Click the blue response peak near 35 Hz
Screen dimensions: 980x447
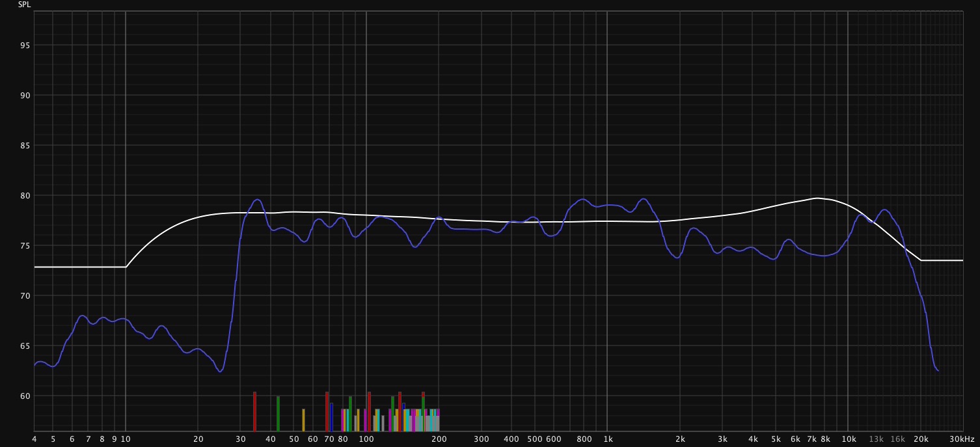[257, 200]
